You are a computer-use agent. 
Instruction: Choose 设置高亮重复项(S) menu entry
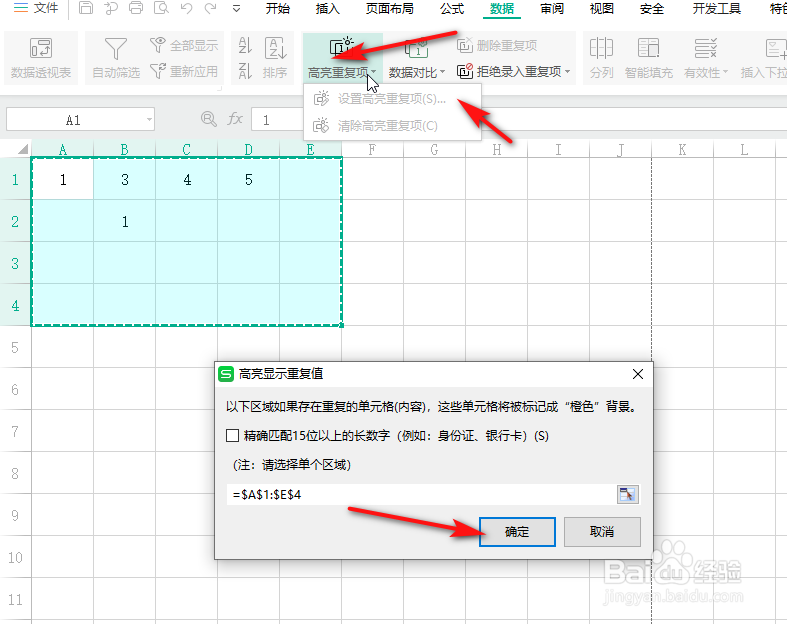point(392,99)
